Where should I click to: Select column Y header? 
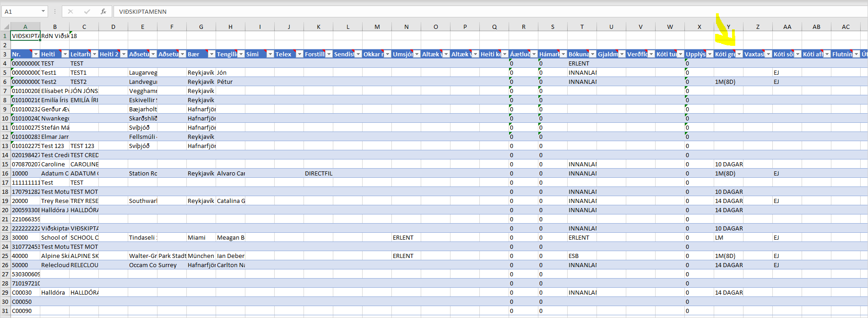728,27
